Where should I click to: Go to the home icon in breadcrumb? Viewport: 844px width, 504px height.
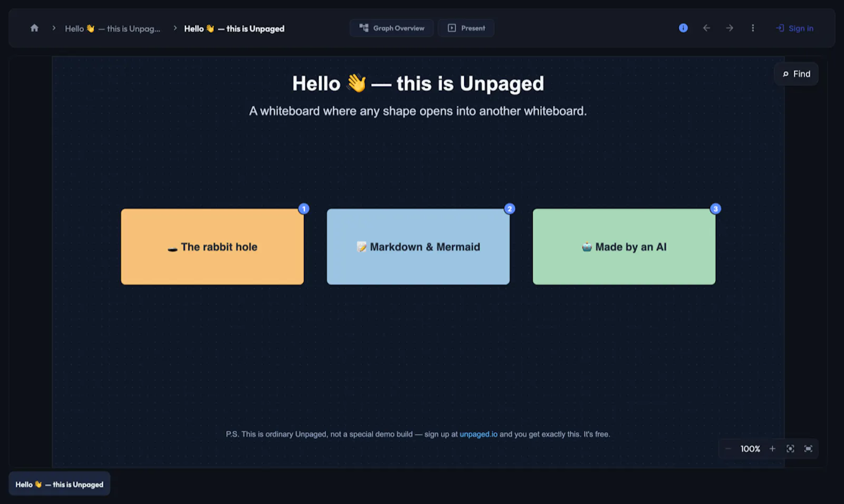34,28
